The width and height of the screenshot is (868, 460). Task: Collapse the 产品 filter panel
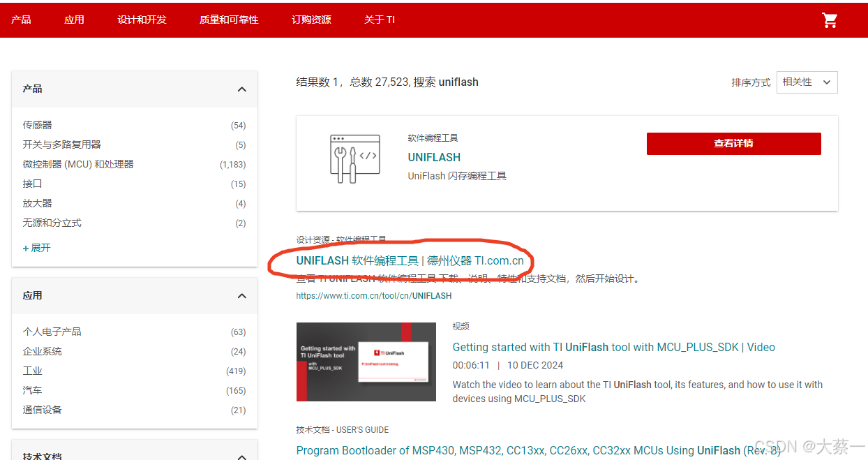(x=241, y=89)
